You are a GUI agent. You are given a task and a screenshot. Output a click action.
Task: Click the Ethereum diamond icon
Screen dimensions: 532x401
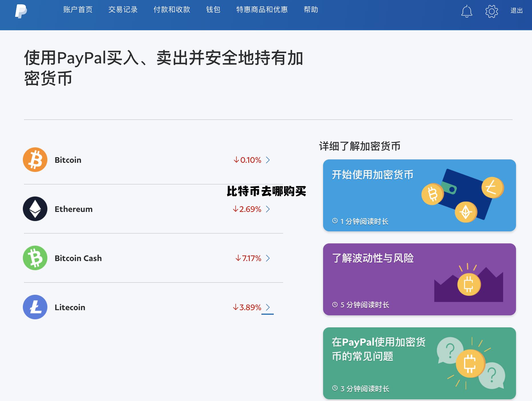click(35, 209)
